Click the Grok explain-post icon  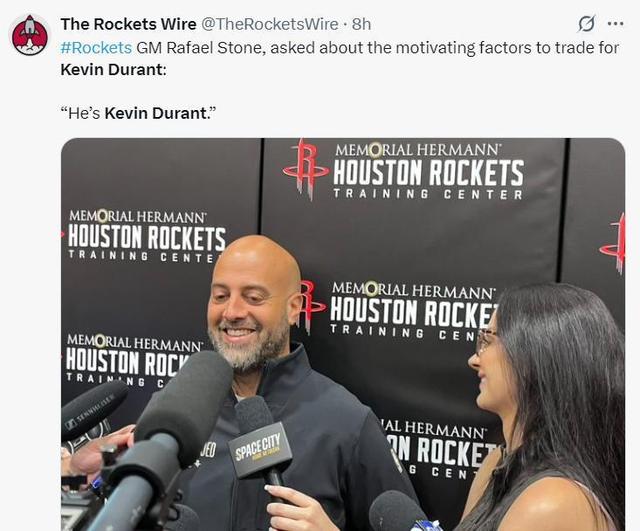pos(587,24)
